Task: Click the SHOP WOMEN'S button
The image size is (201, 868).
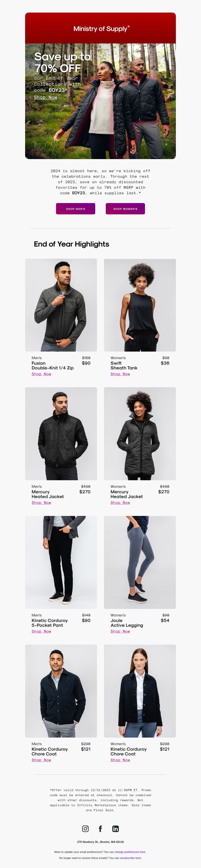Action: tap(125, 209)
